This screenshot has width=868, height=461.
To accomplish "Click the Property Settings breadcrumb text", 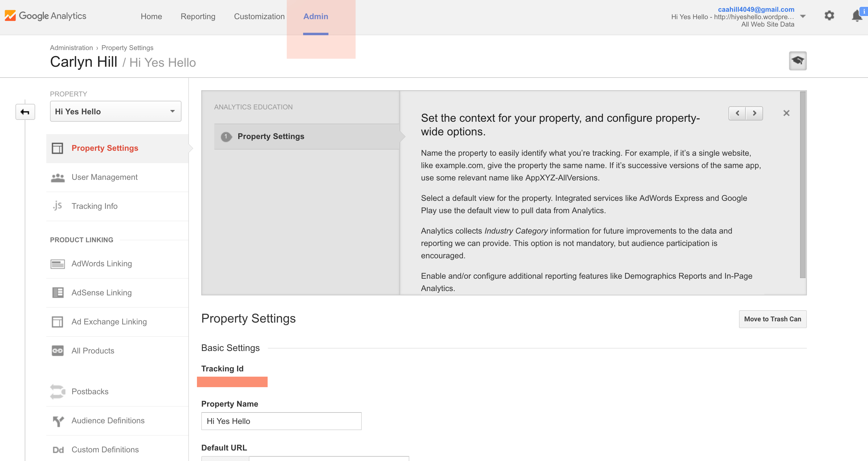I will (x=127, y=48).
